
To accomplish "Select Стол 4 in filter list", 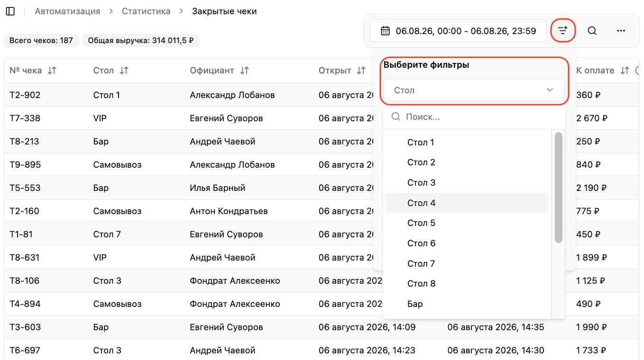I will 467,203.
